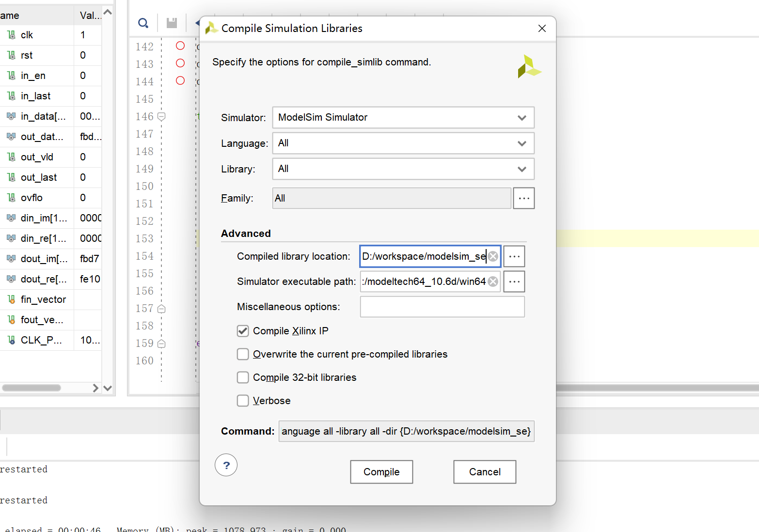Browse for compiled library location folder
The width and height of the screenshot is (759, 532).
tap(514, 256)
